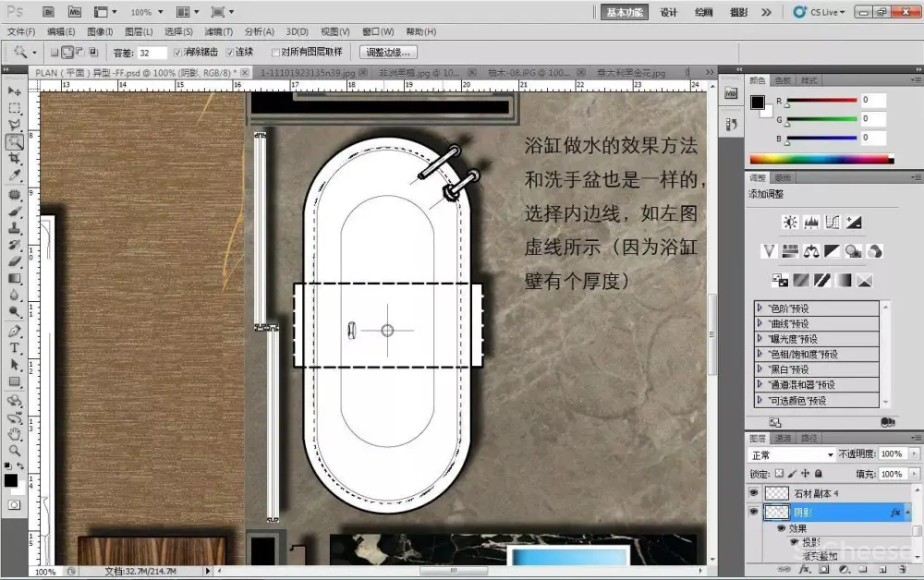Switch to the 基本功能 workspace
The width and height of the screenshot is (924, 580).
(x=625, y=12)
